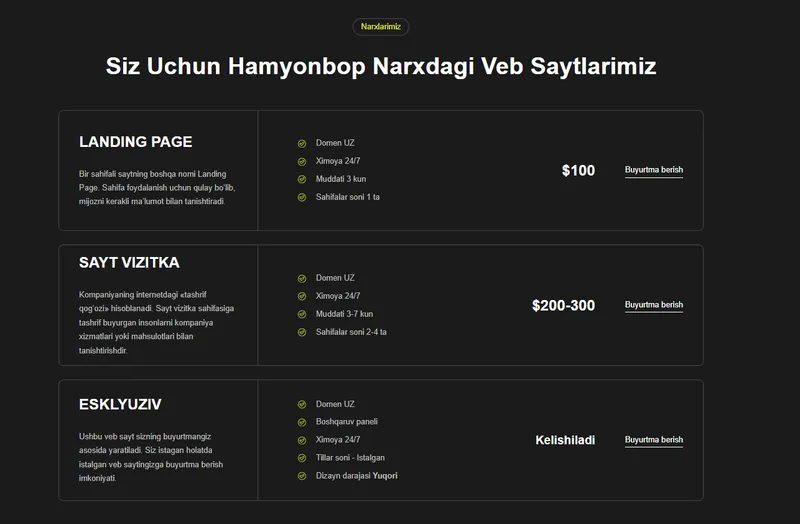Click the Sayt Vizitka description paragraph

156,322
